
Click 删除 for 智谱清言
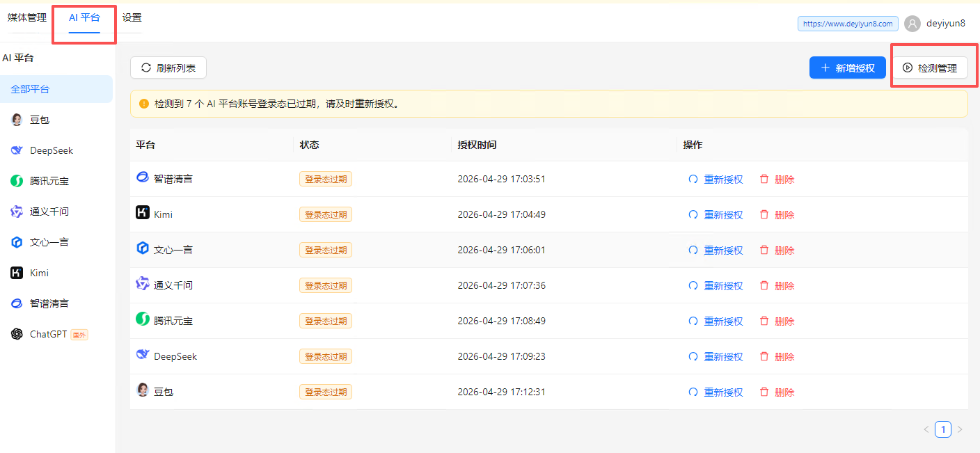[x=784, y=179]
